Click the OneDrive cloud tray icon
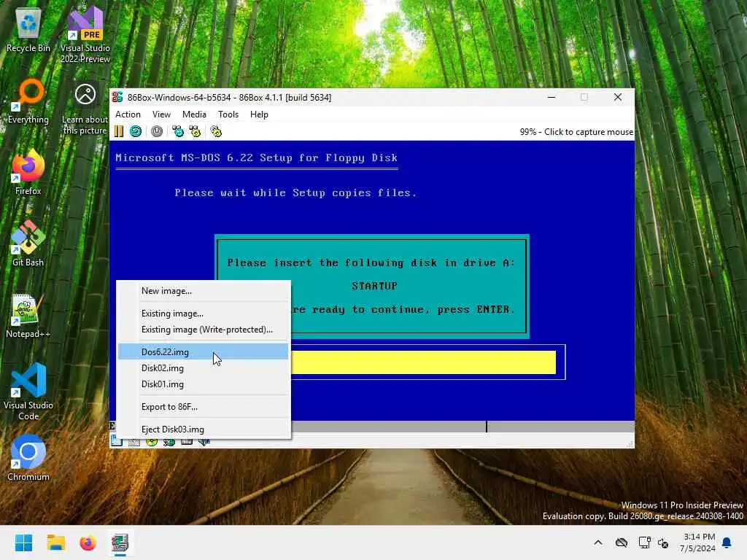The height and width of the screenshot is (560, 747). tap(622, 542)
